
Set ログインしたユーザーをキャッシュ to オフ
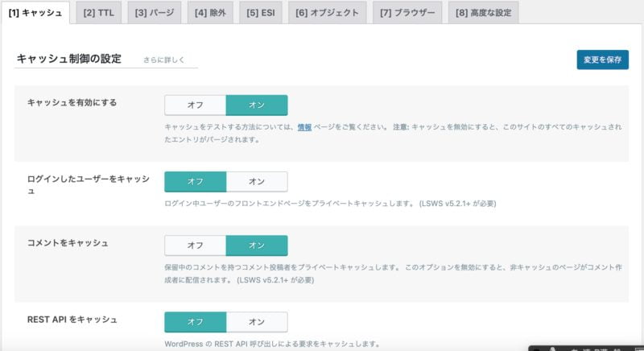click(195, 181)
